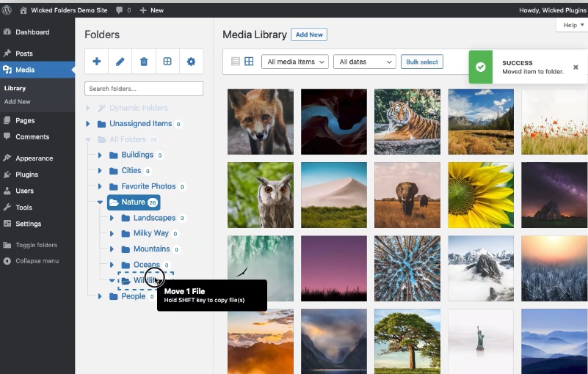Select the elephant photo thumbnail
588x374 pixels.
click(x=407, y=195)
